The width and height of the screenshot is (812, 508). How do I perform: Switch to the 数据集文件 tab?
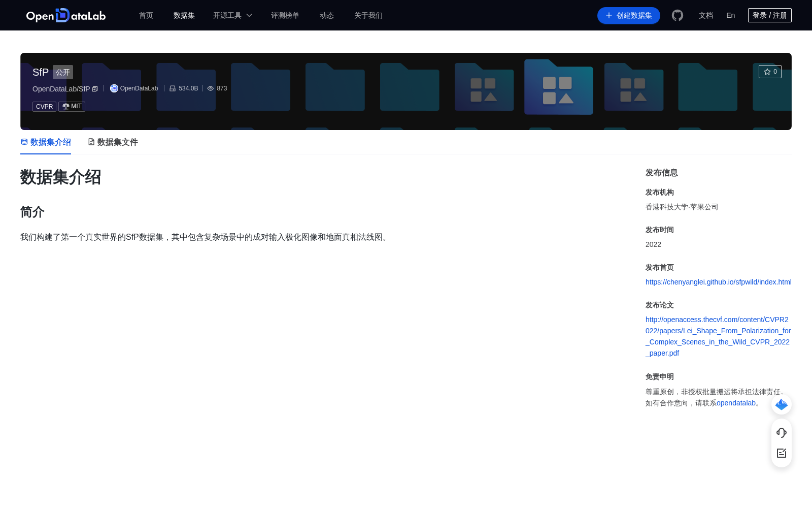click(x=113, y=142)
